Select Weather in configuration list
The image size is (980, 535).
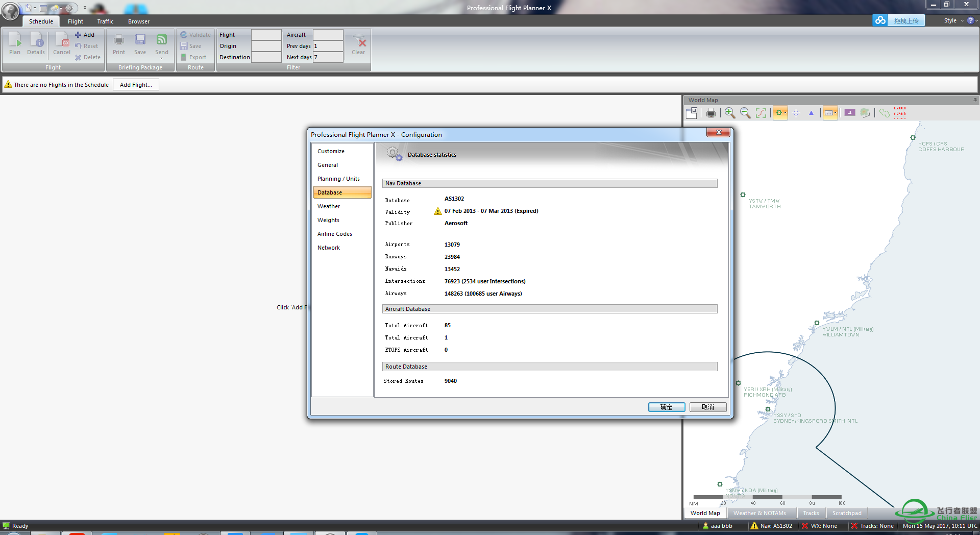[x=329, y=206]
